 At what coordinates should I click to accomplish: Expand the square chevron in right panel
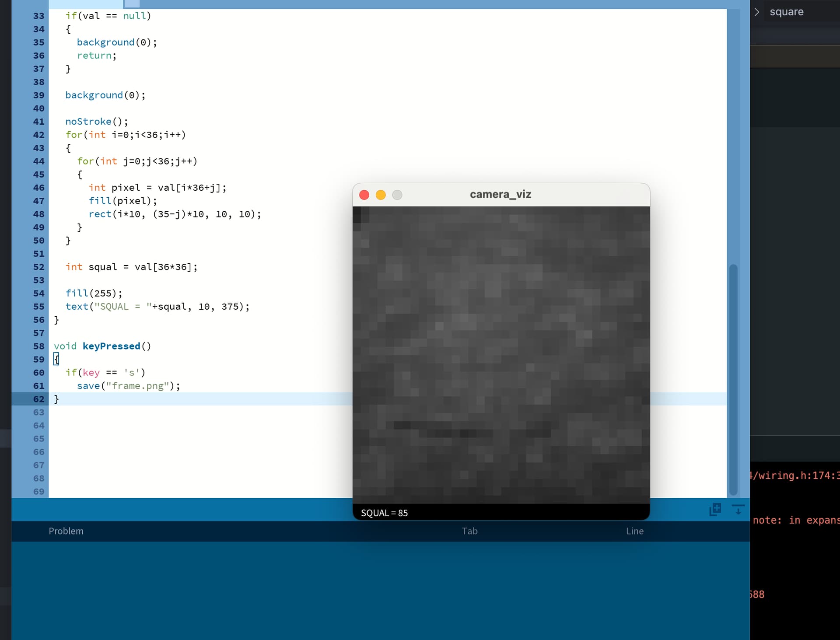pyautogui.click(x=757, y=12)
